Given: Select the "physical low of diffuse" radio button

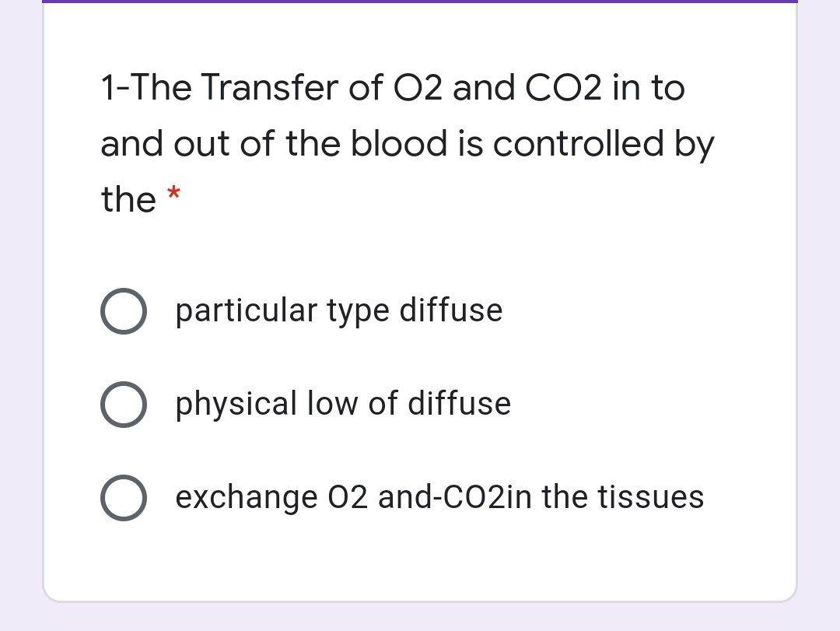Looking at the screenshot, I should click(x=123, y=405).
